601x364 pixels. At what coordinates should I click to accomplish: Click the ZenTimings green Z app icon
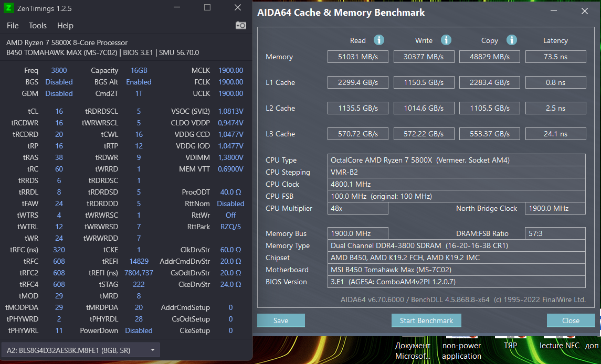[8, 8]
